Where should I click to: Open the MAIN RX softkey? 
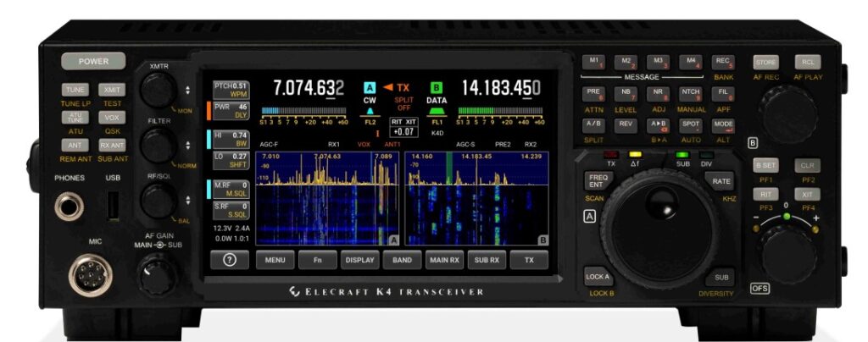(x=444, y=260)
